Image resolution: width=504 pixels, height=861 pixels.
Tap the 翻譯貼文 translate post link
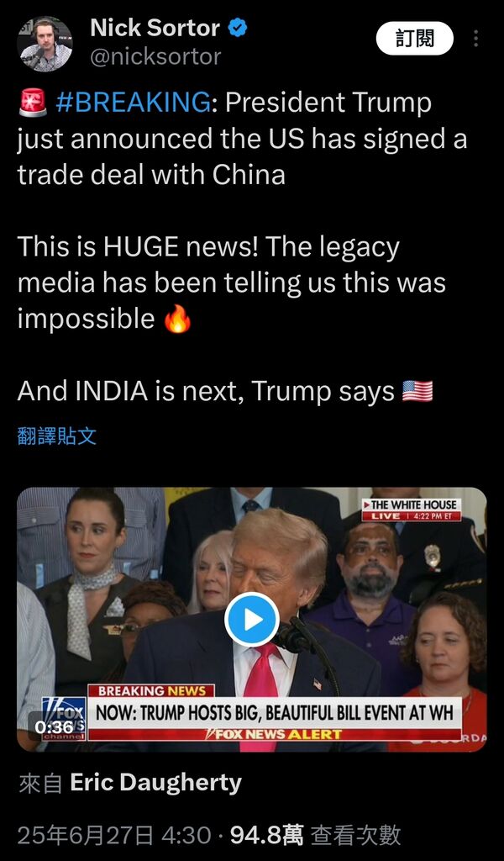pos(57,436)
